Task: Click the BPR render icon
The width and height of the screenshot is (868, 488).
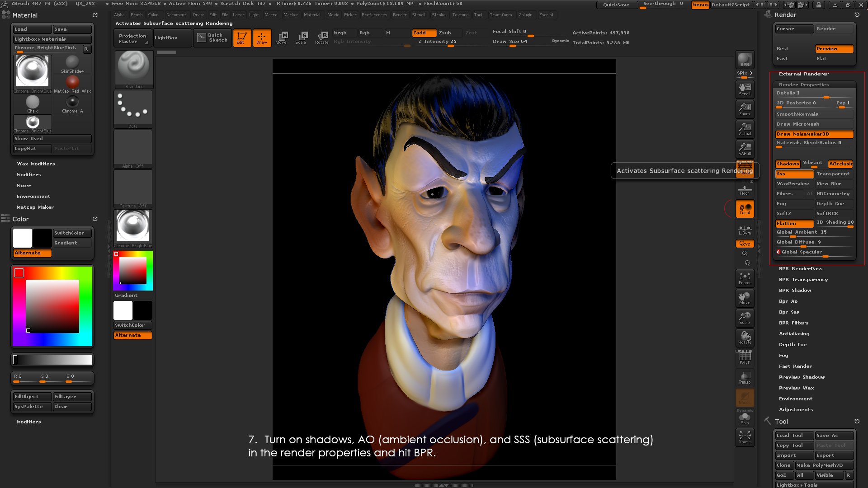Action: point(745,60)
